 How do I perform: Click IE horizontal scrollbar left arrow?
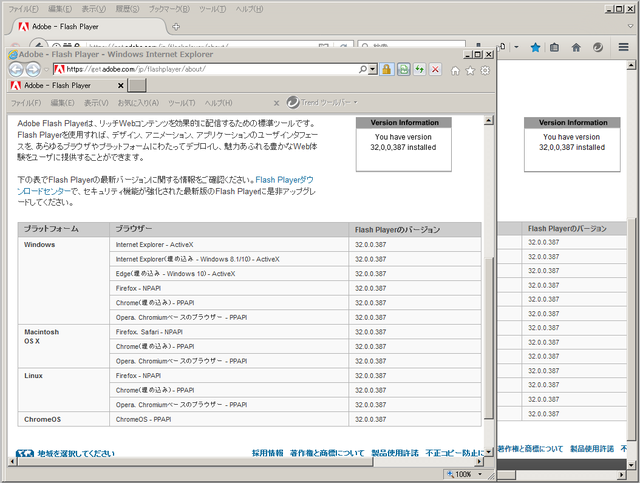point(12,462)
